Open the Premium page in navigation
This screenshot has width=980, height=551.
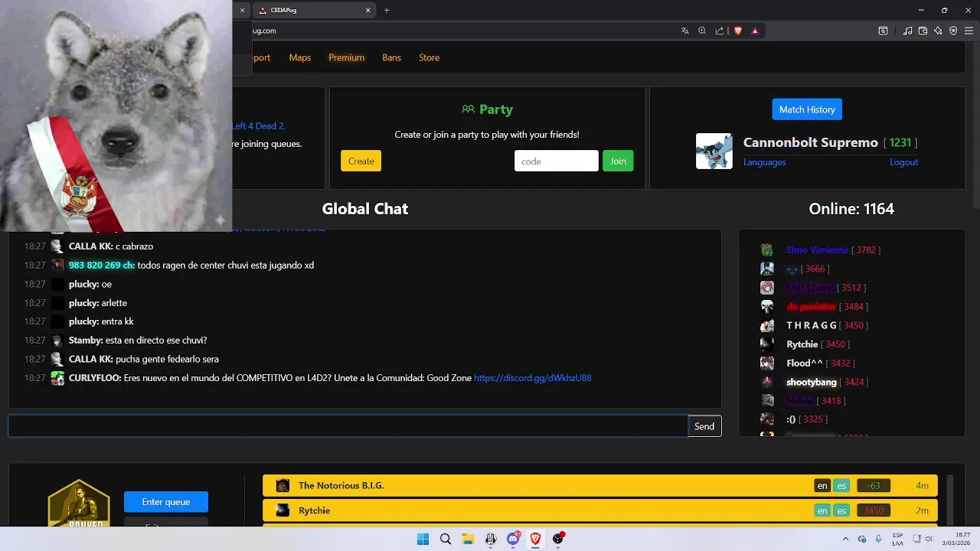[346, 57]
